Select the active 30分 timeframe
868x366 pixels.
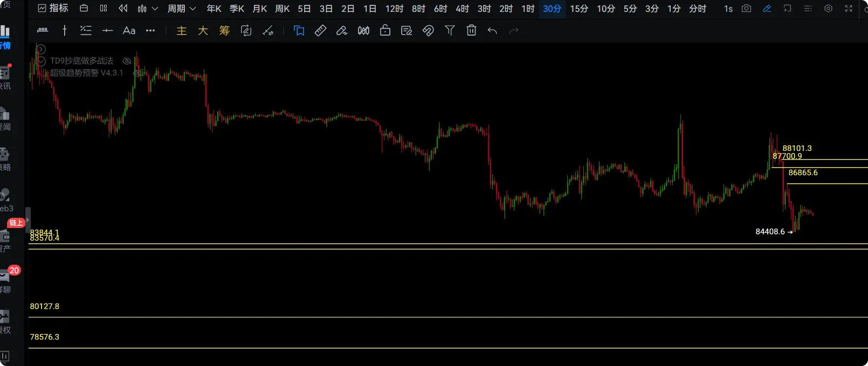coord(552,9)
